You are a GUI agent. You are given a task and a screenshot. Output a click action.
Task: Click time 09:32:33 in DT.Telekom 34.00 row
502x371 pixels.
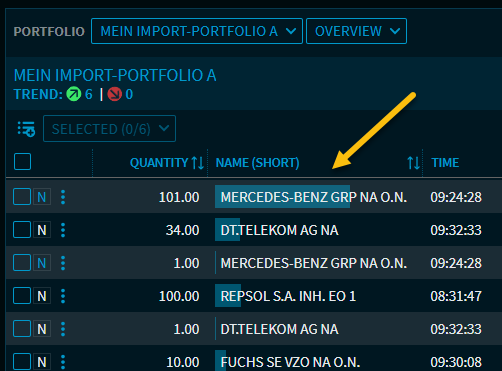456,230
